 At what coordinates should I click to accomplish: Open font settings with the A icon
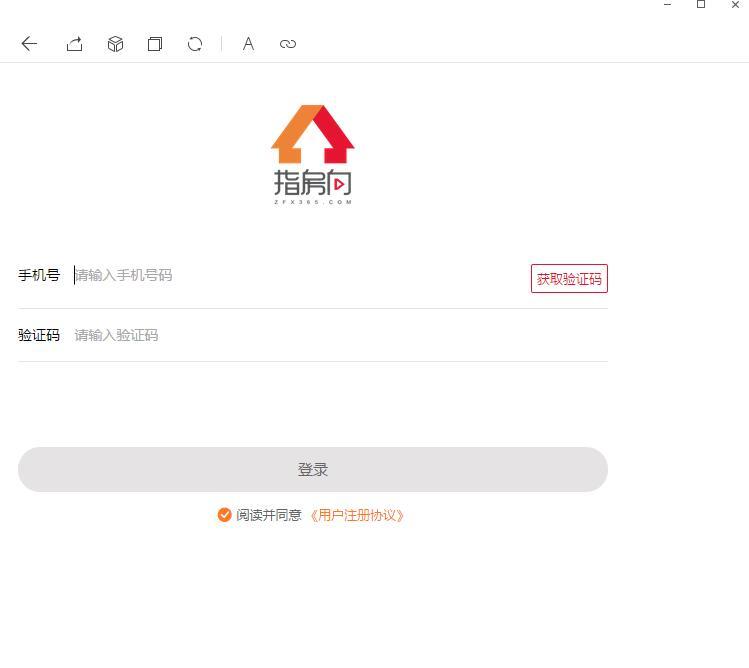point(248,44)
